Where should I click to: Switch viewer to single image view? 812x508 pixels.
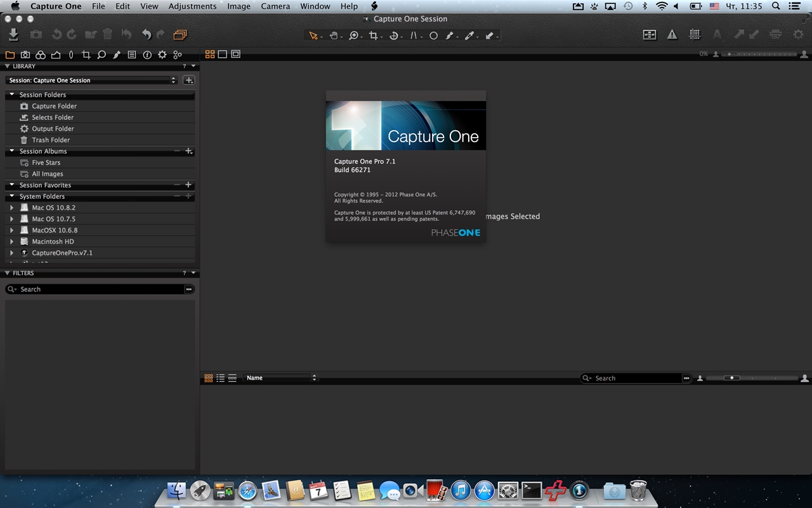pyautogui.click(x=223, y=55)
